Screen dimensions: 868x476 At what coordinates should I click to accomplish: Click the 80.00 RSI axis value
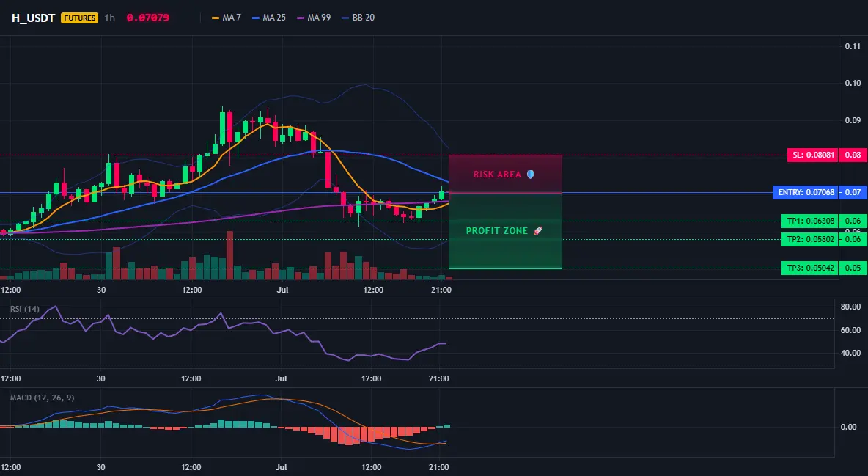tap(850, 307)
